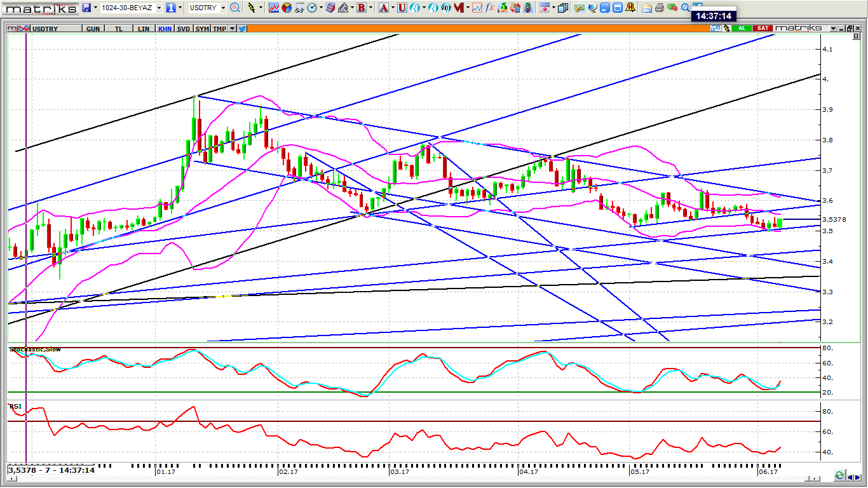Viewport: 868px width, 488px height.
Task: Click the save floppy disk icon
Action: (86, 8)
